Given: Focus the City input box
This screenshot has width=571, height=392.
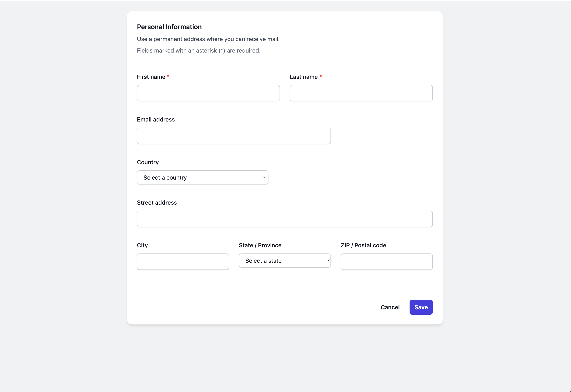Looking at the screenshot, I should [183, 262].
